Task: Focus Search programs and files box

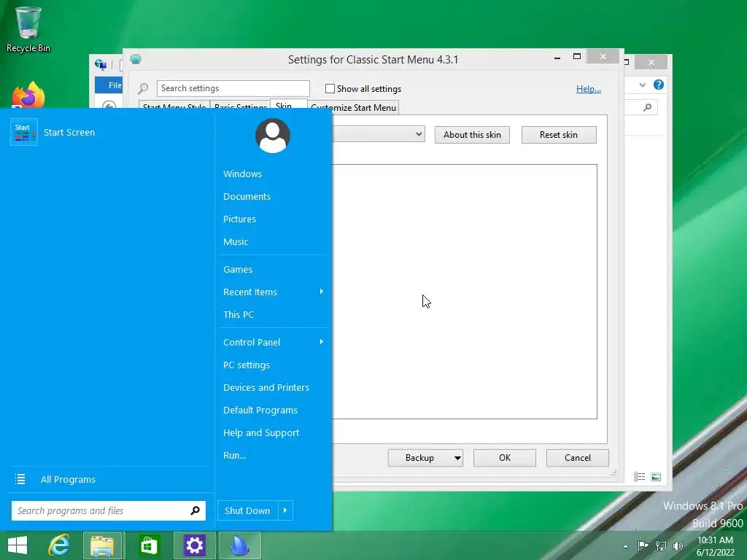Action: 109,510
